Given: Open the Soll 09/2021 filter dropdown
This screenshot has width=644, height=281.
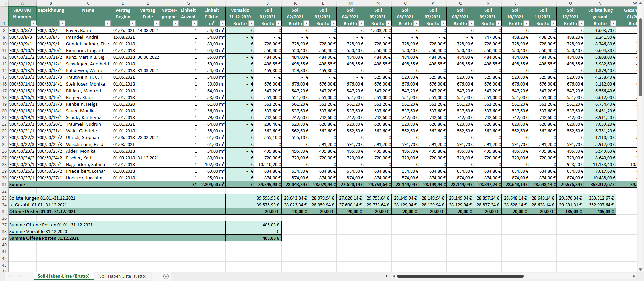Looking at the screenshot, I should [x=498, y=23].
